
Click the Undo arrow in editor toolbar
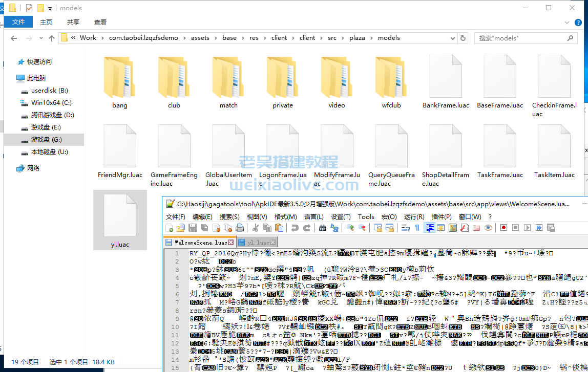[x=295, y=228]
